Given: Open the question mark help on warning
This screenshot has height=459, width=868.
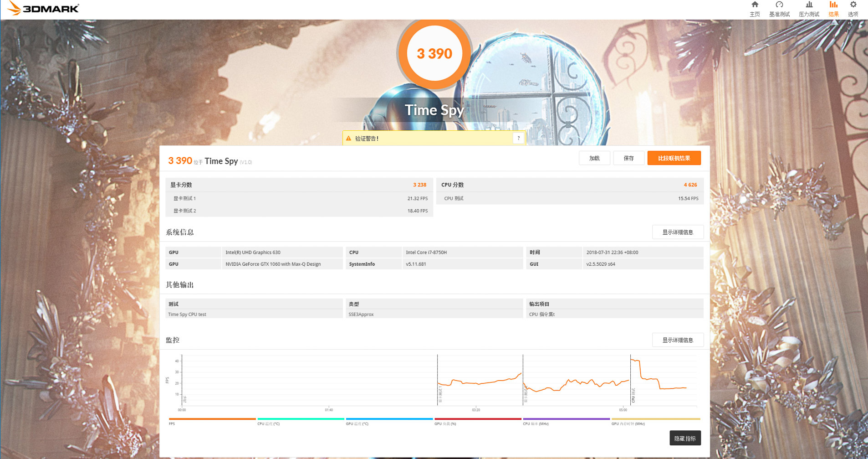Looking at the screenshot, I should (518, 138).
